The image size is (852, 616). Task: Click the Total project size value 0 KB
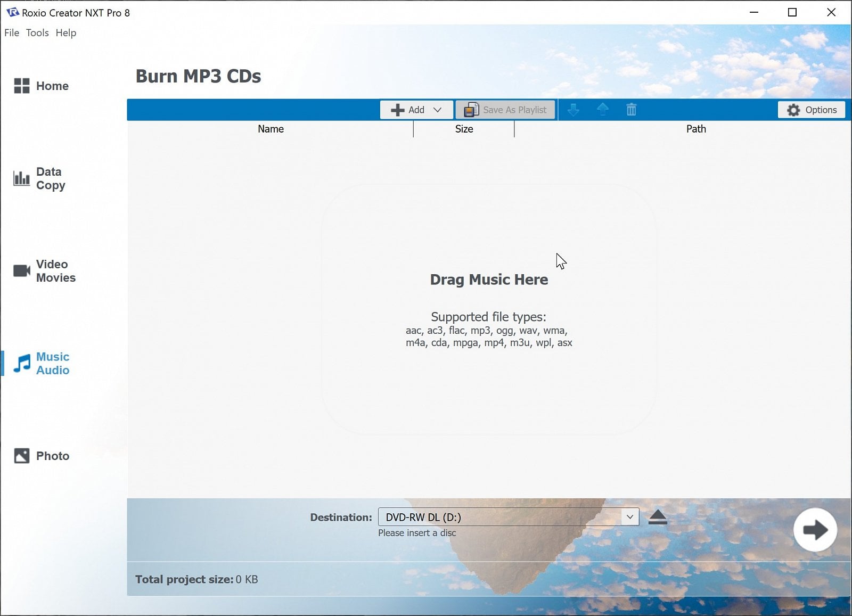coord(247,579)
